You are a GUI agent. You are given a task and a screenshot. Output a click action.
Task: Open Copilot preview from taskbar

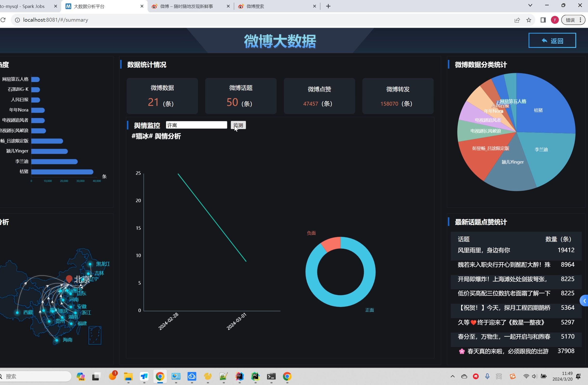80,376
